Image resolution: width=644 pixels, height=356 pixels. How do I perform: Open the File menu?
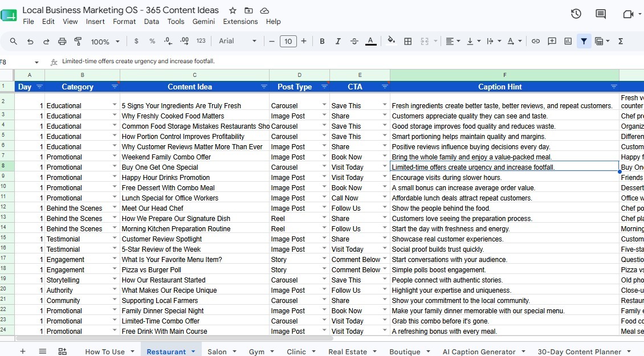tap(28, 21)
